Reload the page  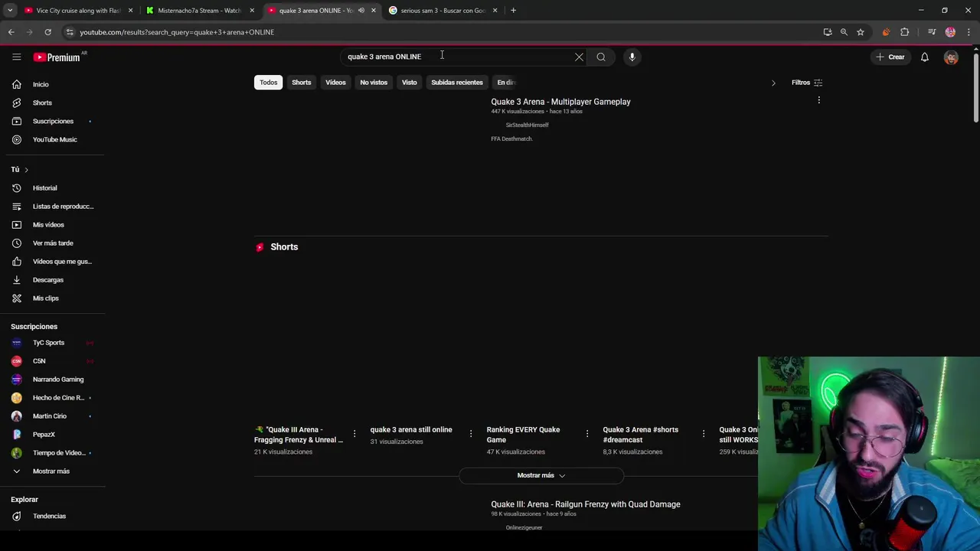point(47,32)
